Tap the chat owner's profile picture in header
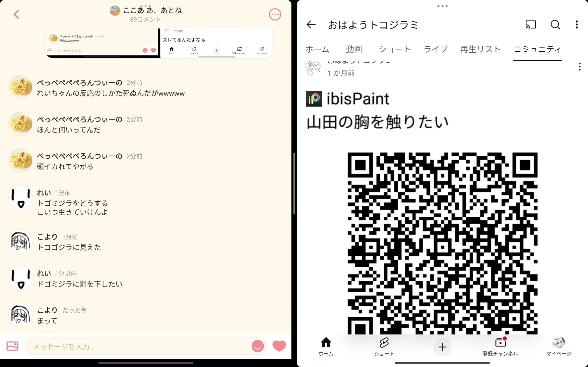This screenshot has height=367, width=588. 115,11
